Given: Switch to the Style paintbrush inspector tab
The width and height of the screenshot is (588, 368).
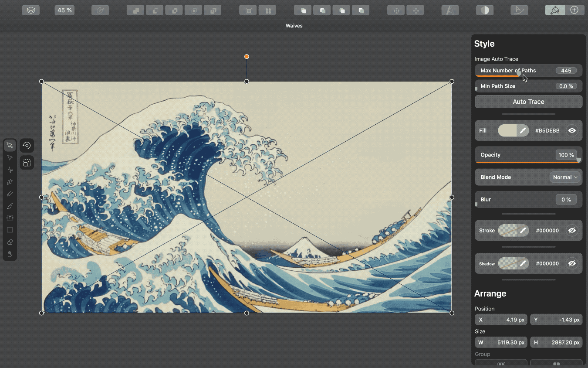Looking at the screenshot, I should coord(555,10).
